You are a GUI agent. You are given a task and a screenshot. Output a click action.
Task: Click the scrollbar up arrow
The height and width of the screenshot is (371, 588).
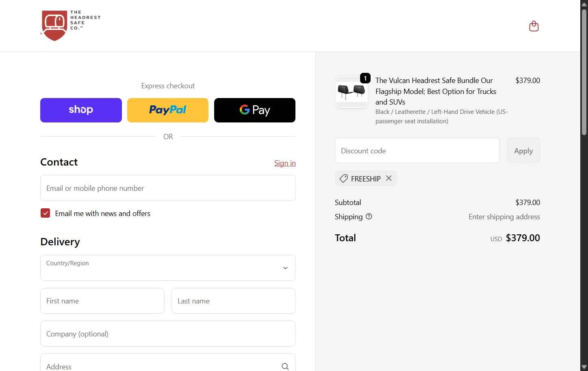(584, 4)
